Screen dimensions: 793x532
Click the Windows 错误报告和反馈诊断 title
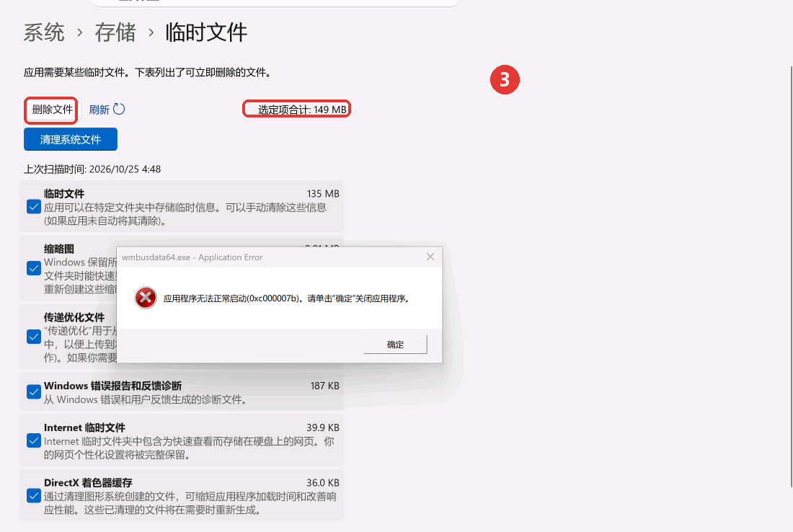112,386
